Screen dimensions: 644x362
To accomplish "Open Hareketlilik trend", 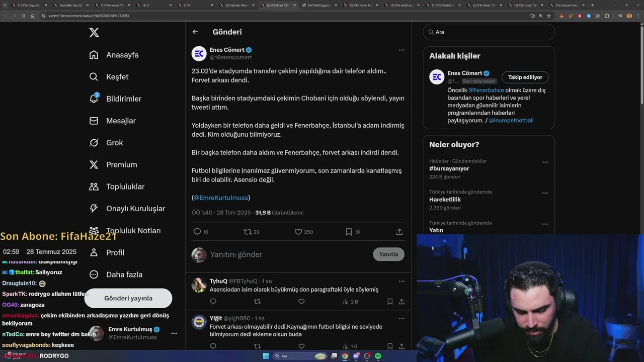I will coord(445,200).
